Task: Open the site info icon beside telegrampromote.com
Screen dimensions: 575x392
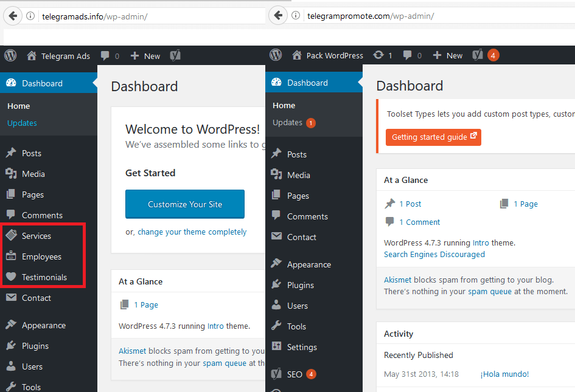Action: (x=296, y=15)
